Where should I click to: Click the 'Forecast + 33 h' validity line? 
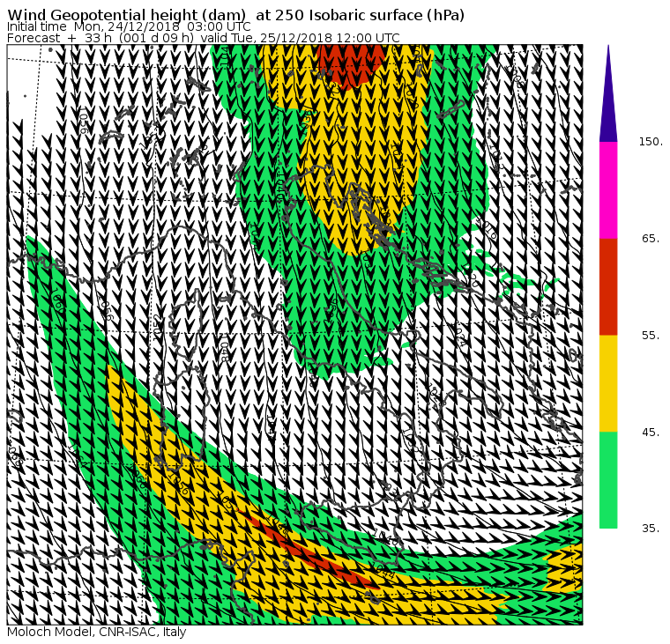point(204,38)
